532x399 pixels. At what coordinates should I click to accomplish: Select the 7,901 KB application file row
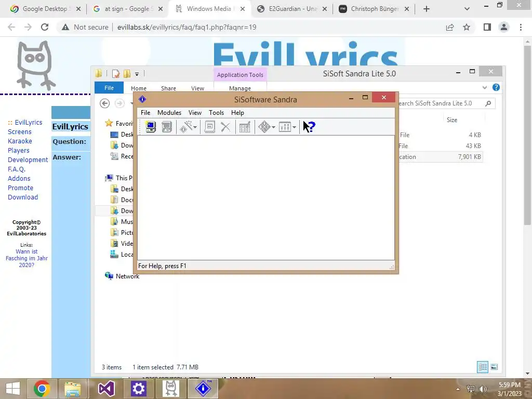point(440,157)
